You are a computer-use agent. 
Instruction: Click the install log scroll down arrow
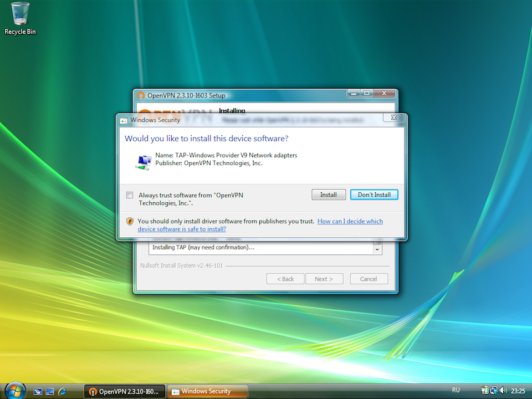pyautogui.click(x=377, y=250)
